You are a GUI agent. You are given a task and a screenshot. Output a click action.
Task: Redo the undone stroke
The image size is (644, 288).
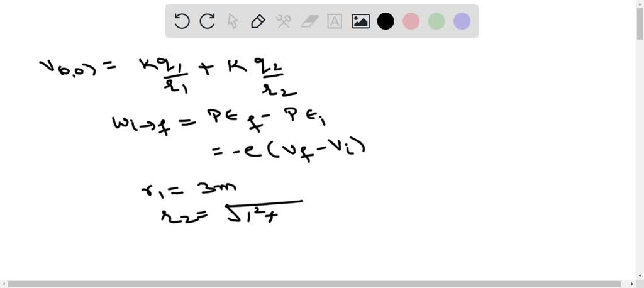(x=208, y=21)
